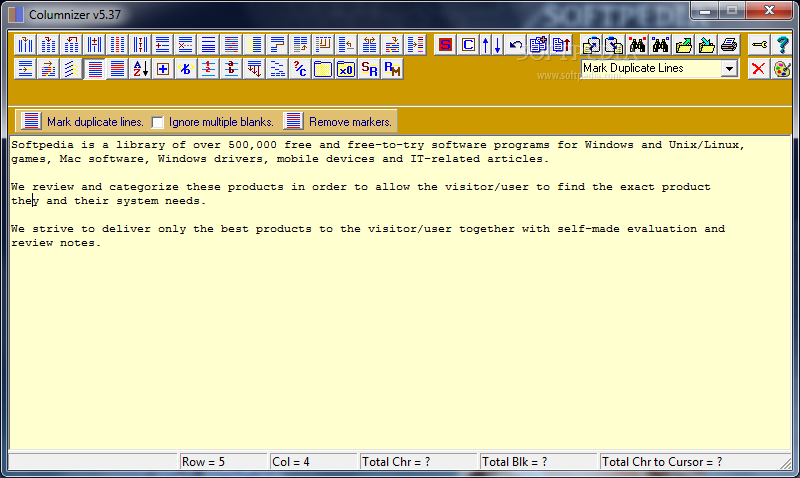
Task: Click the blue C toolbar icon
Action: (468, 45)
